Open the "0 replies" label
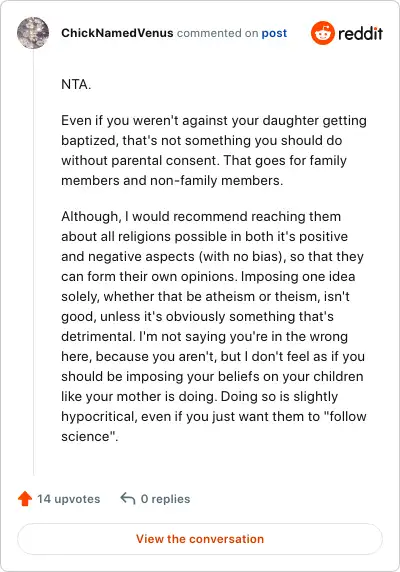The height and width of the screenshot is (572, 400). tap(166, 499)
